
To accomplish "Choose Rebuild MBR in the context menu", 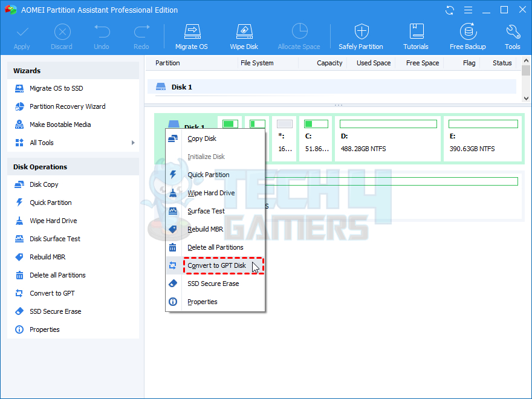I will 215,229.
